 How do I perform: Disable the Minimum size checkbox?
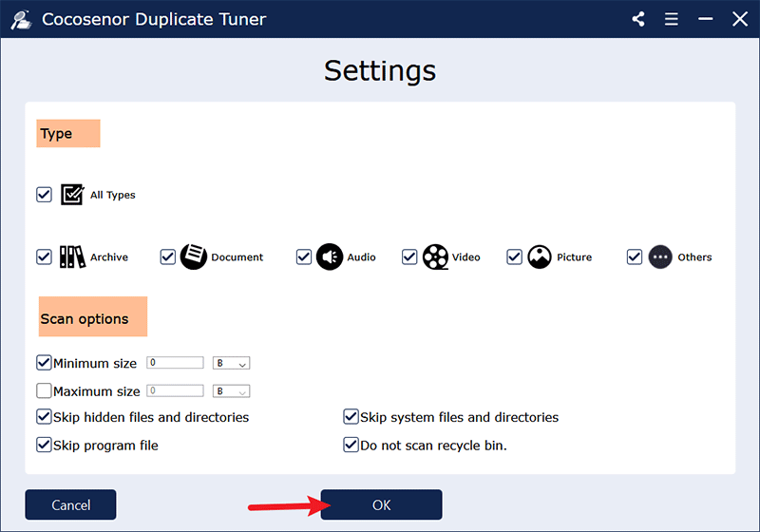44,362
